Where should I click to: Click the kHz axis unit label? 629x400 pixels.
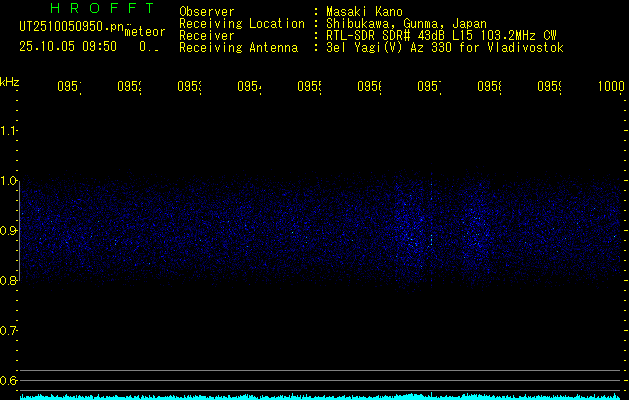tap(9, 82)
